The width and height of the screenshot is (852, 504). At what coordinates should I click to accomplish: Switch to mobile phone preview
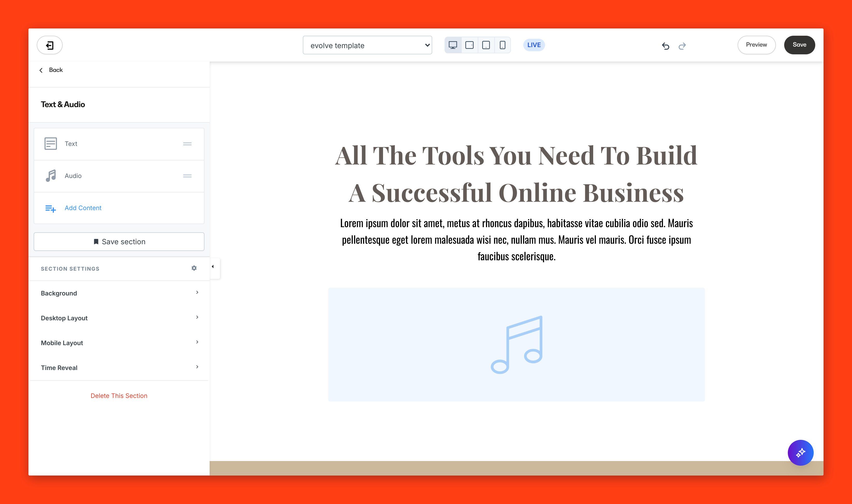[502, 45]
